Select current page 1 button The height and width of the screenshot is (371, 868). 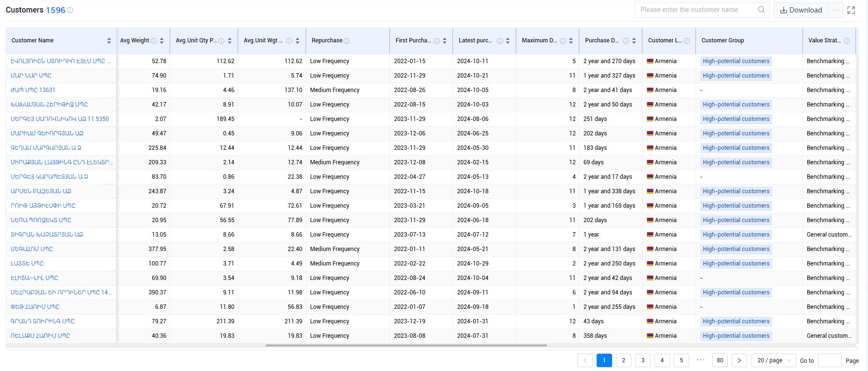pyautogui.click(x=604, y=360)
